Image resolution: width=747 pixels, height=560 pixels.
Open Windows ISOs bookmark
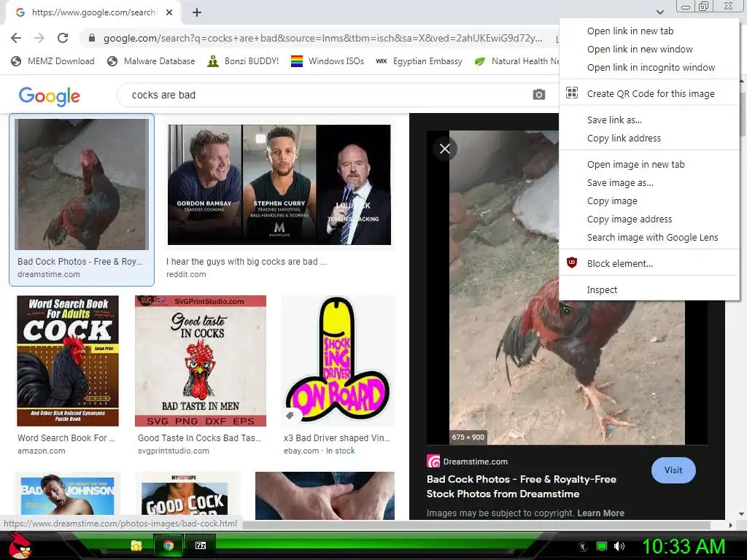pos(328,61)
